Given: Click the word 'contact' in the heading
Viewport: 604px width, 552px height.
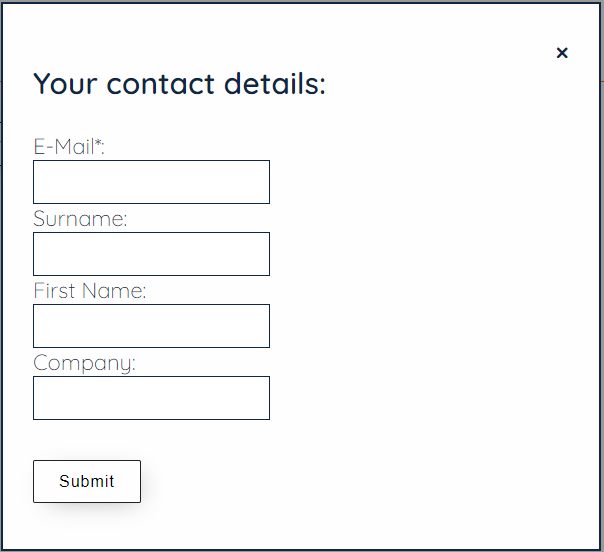Looking at the screenshot, I should [160, 84].
